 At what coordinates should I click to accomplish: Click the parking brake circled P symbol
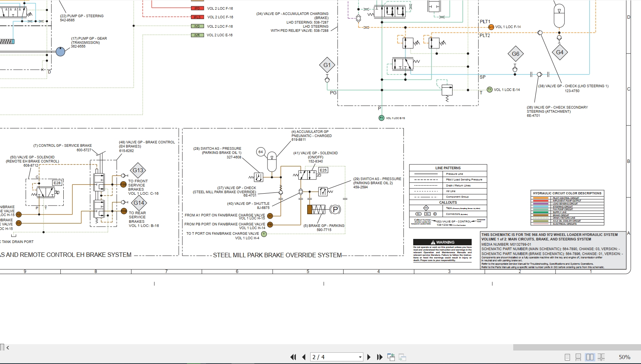point(335,210)
